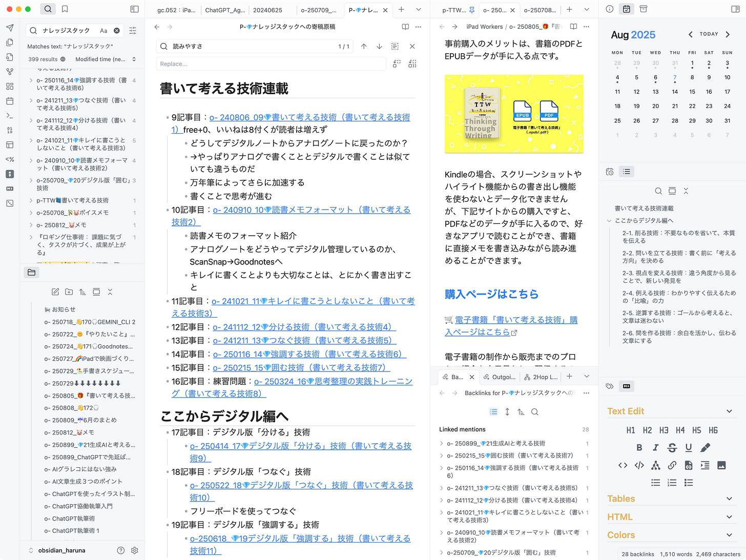
Task: Switch to the ChatGPT_Ag... tab
Action: [224, 10]
